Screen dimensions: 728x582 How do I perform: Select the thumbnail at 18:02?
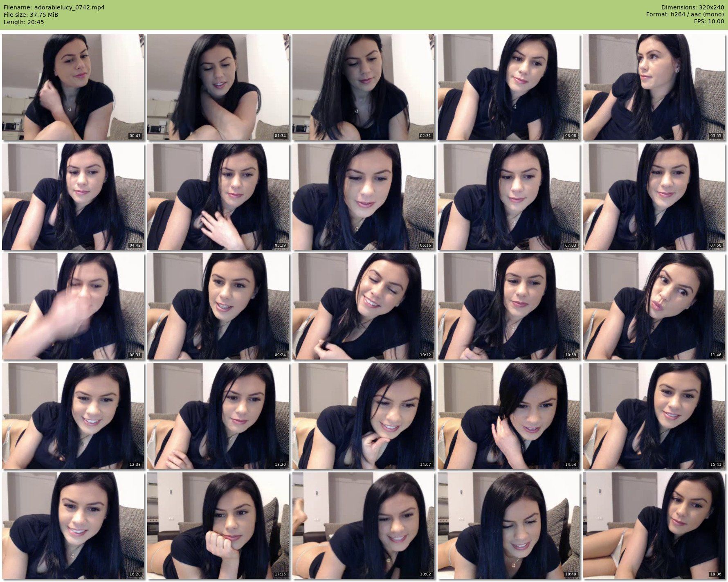pyautogui.click(x=364, y=526)
